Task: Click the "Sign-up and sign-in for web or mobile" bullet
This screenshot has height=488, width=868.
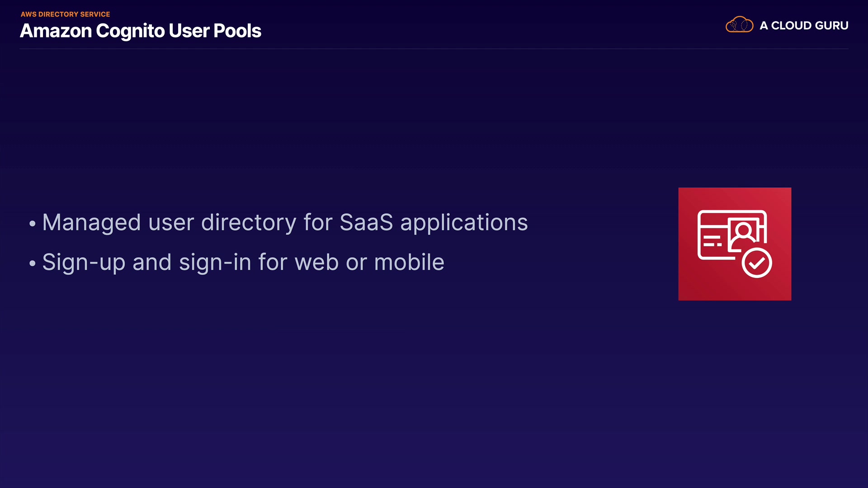Action: (x=243, y=263)
